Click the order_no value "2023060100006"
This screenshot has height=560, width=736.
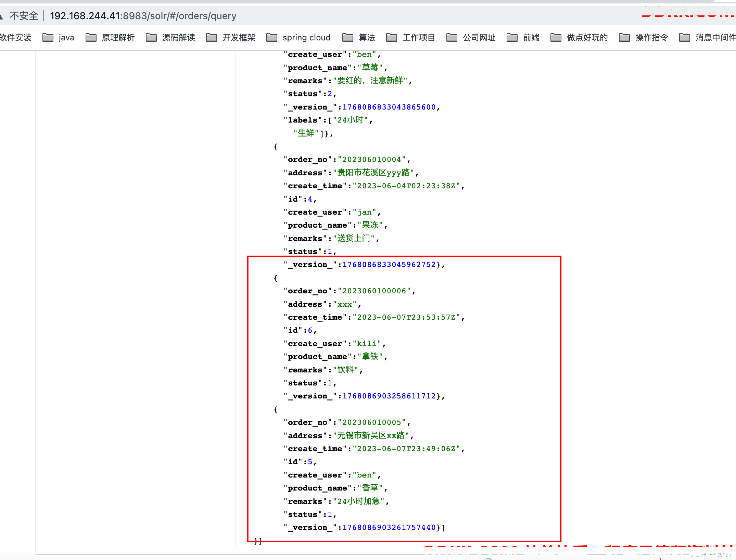pyautogui.click(x=374, y=291)
